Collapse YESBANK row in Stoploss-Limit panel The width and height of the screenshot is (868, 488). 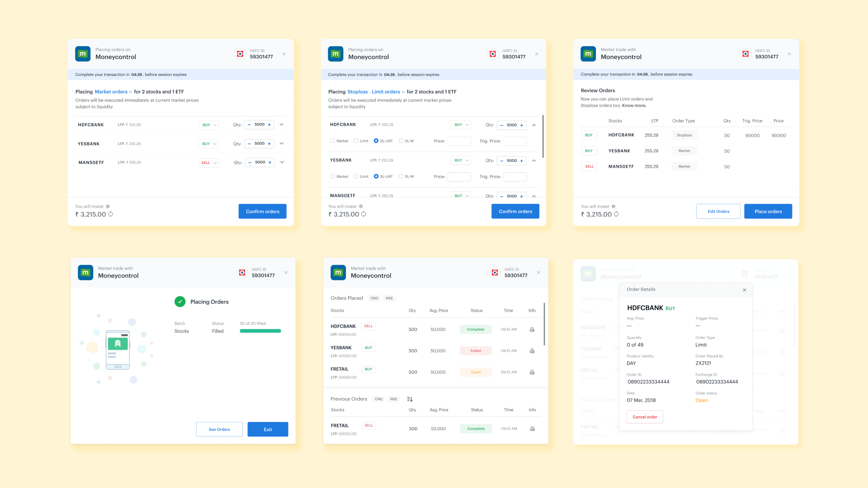point(534,161)
